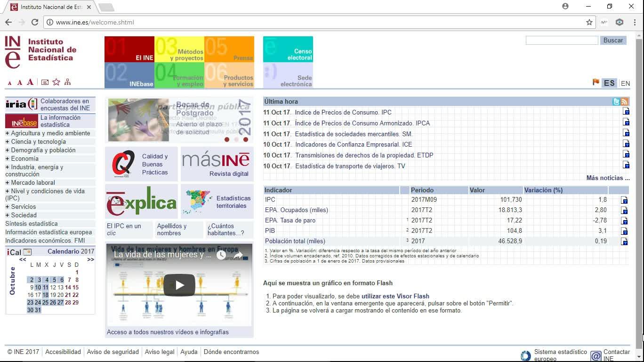644x362 pixels.
Task: Open the 01 El INE menu tile
Action: (129, 49)
